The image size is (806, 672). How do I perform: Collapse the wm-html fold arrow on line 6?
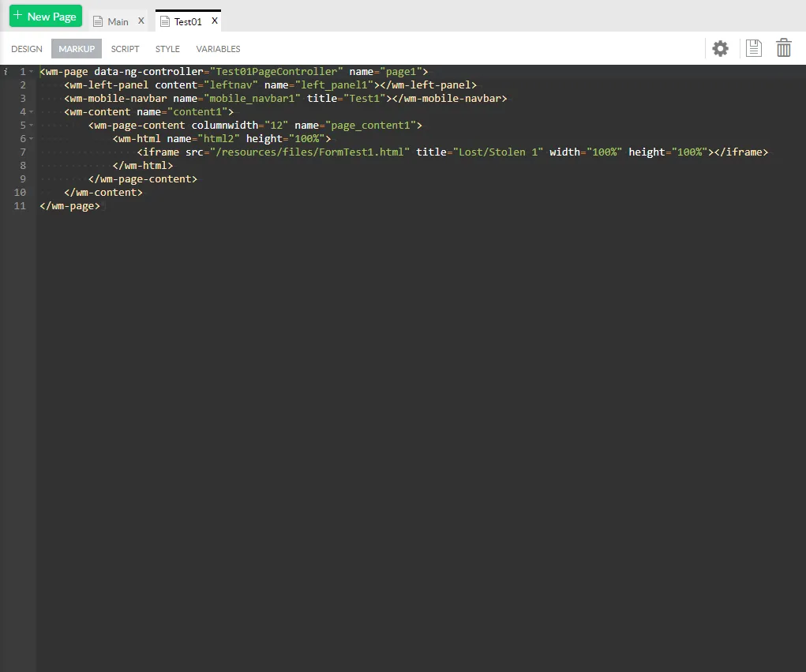(32, 138)
